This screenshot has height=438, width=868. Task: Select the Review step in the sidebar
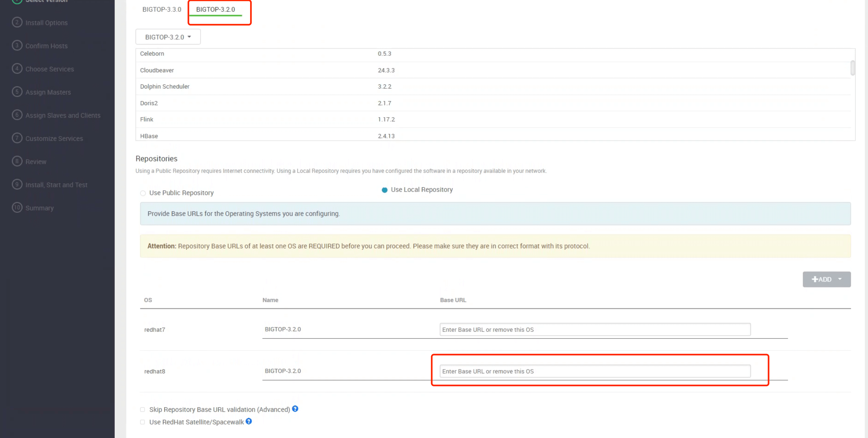coord(17,161)
